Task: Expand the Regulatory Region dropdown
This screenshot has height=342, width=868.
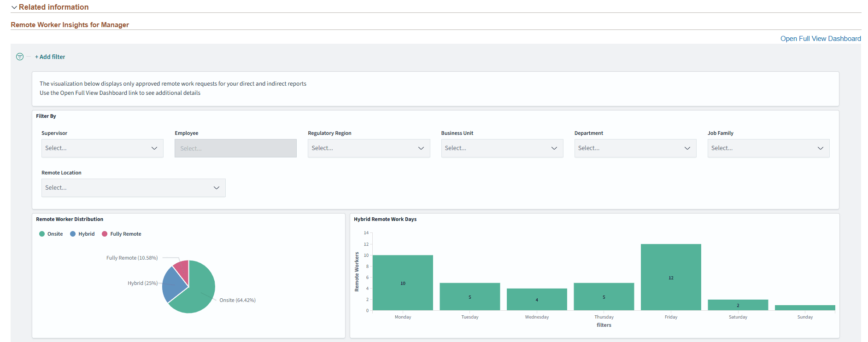Action: [x=369, y=148]
